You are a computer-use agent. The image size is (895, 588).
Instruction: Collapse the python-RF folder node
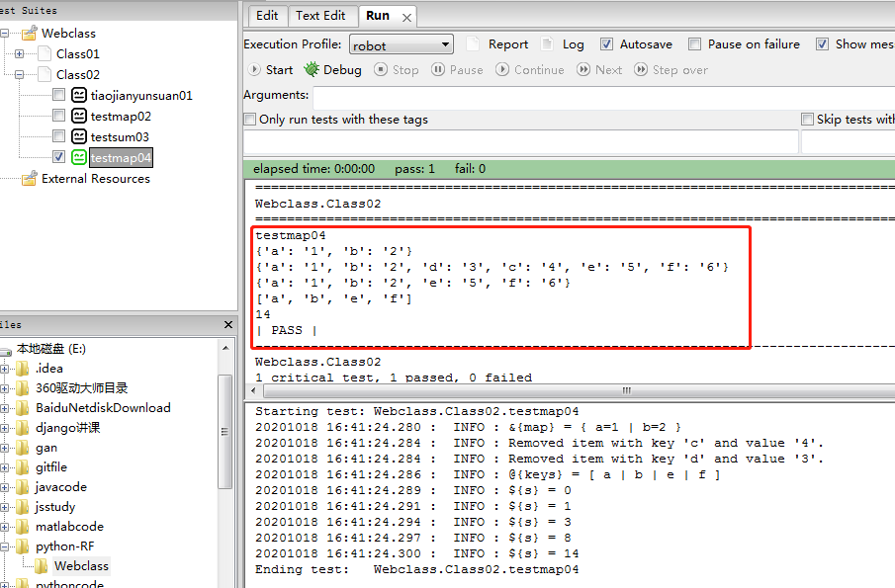pos(4,546)
